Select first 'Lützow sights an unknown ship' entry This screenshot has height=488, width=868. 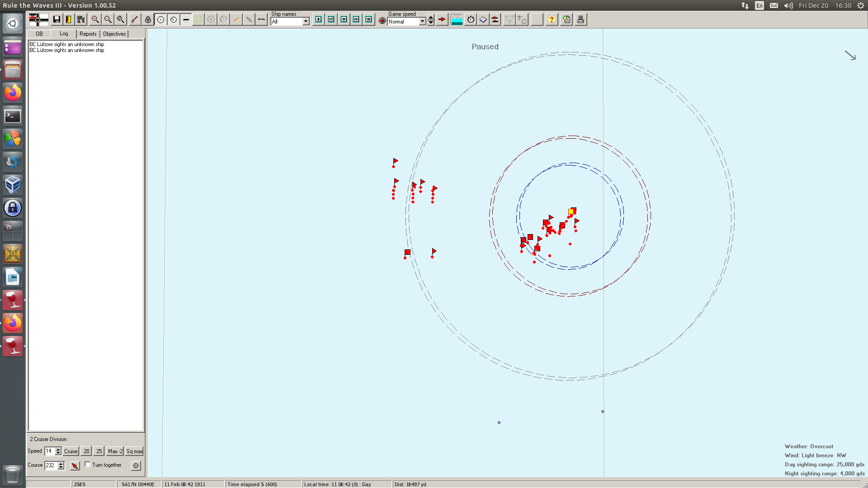(x=67, y=44)
